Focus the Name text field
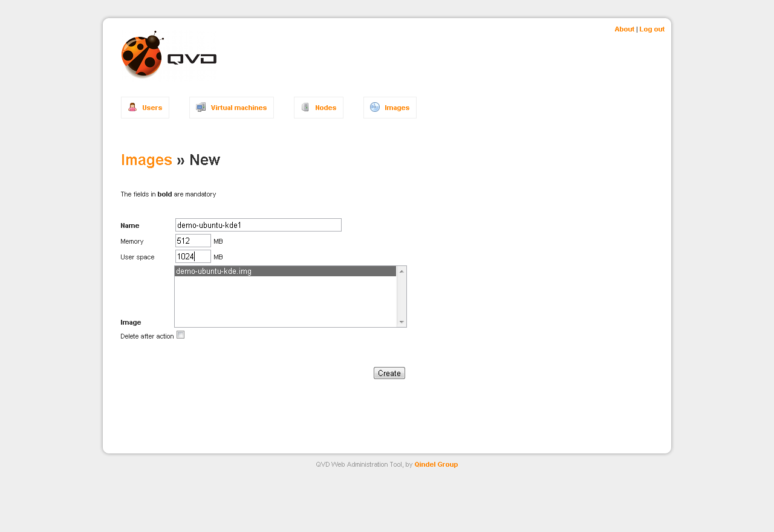The height and width of the screenshot is (532, 774). click(x=258, y=225)
